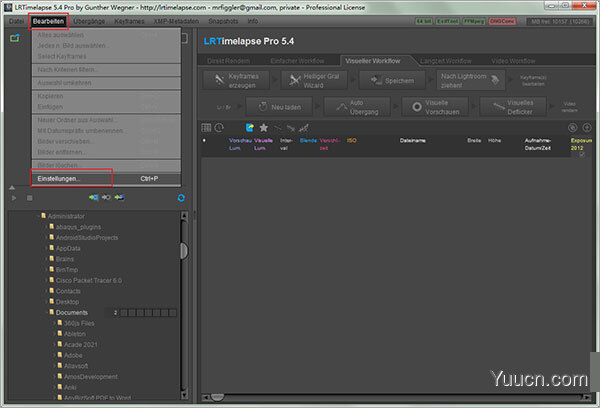This screenshot has height=408, width=600.
Task: Click the star rating filter icon
Action: pos(264,128)
